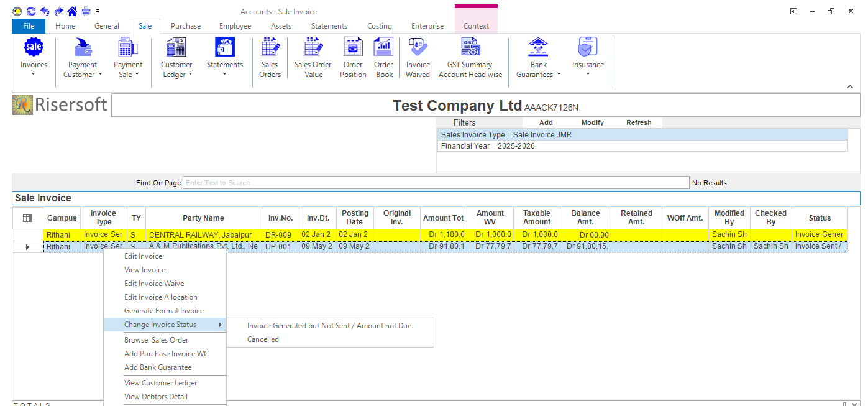Click the print icon in quick access toolbar
Screen dimensions: 868x406
86,11
